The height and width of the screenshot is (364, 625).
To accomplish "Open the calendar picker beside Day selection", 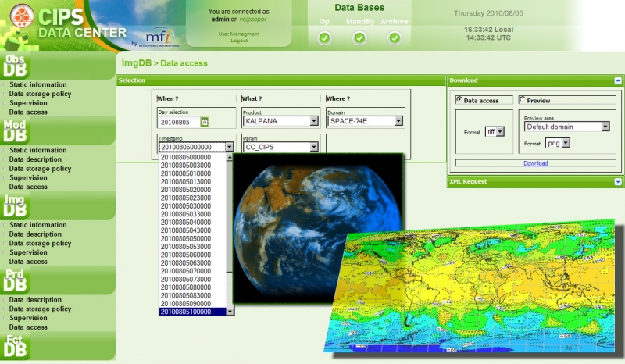I will click(x=205, y=122).
